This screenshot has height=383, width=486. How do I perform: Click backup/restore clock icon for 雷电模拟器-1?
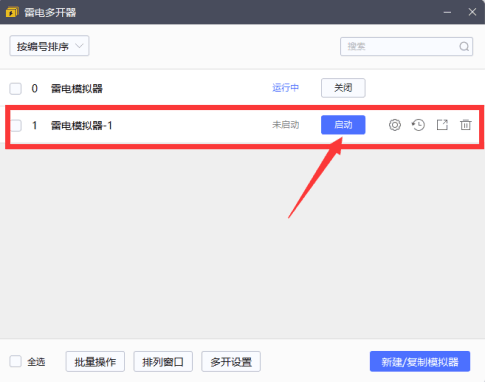[x=418, y=125]
